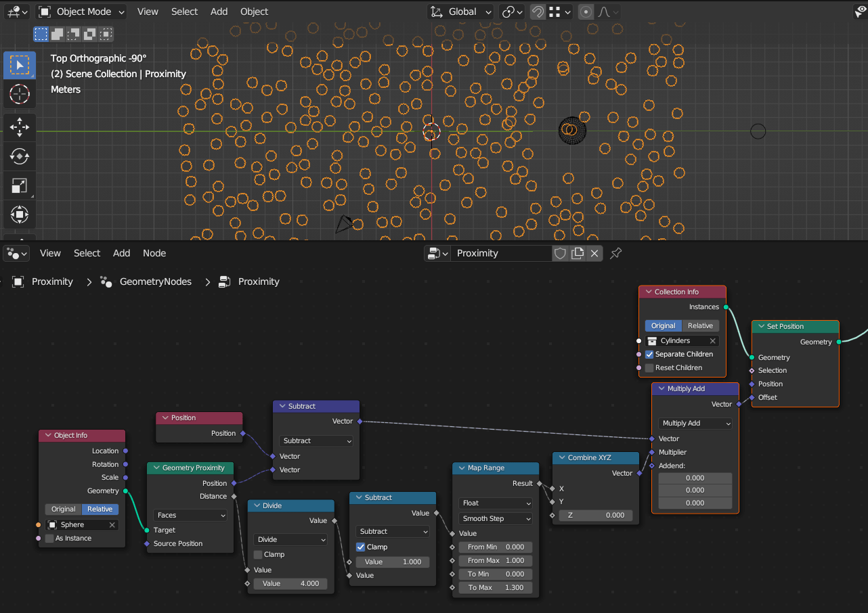868x613 pixels.
Task: Toggle proportional editing in the viewport header
Action: (585, 12)
